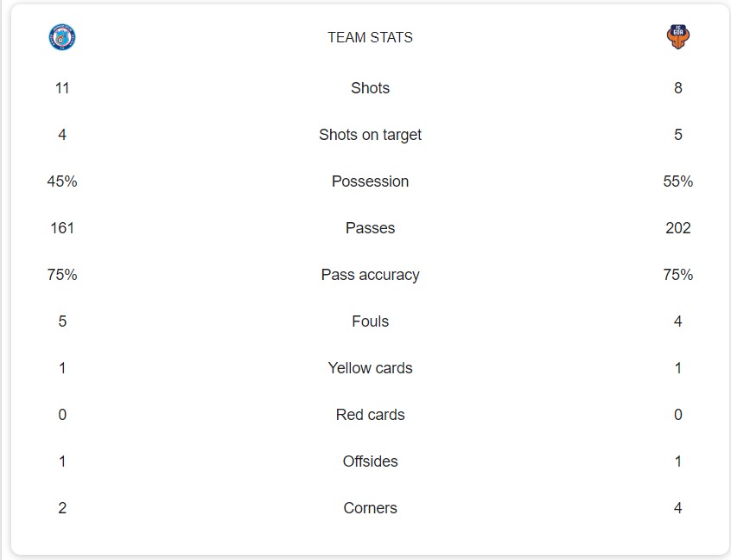Click the 11 shots value

(62, 88)
